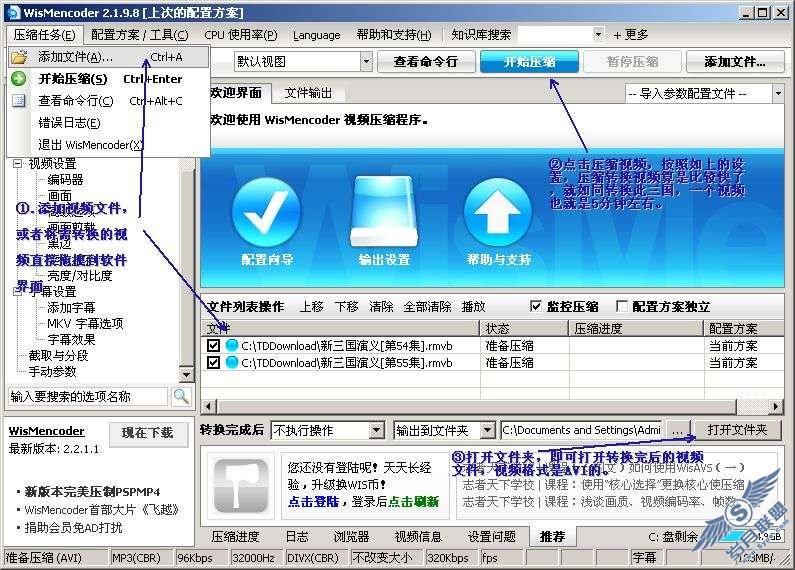This screenshot has width=795, height=570.
Task: Switch to the 视频信息 tab
Action: tap(418, 537)
